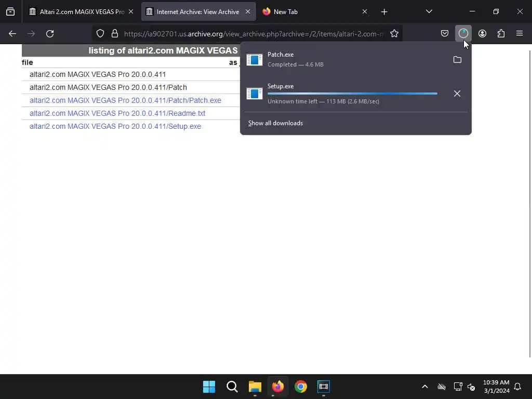Click the 'Unknown time left — 113 MB' status
The width and height of the screenshot is (532, 399).
pos(323,101)
